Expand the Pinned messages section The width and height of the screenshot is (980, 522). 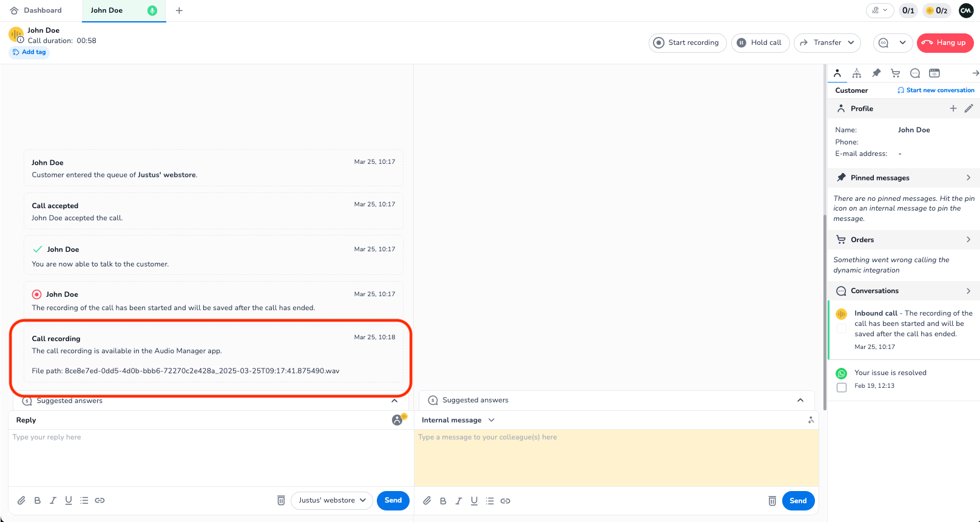[968, 178]
